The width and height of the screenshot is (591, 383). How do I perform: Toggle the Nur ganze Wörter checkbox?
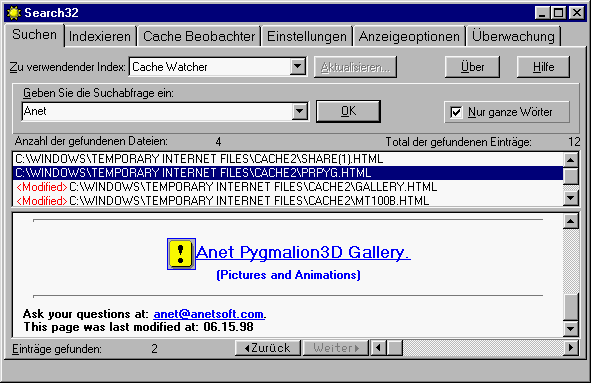[456, 112]
